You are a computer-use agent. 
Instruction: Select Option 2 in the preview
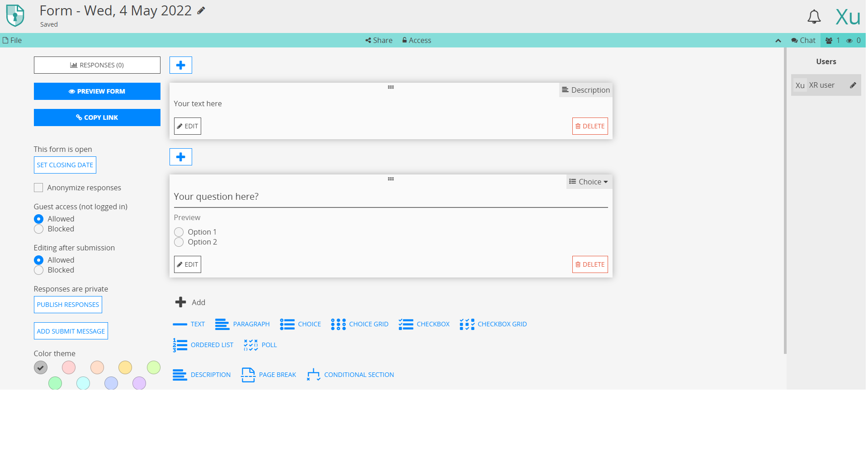point(179,242)
